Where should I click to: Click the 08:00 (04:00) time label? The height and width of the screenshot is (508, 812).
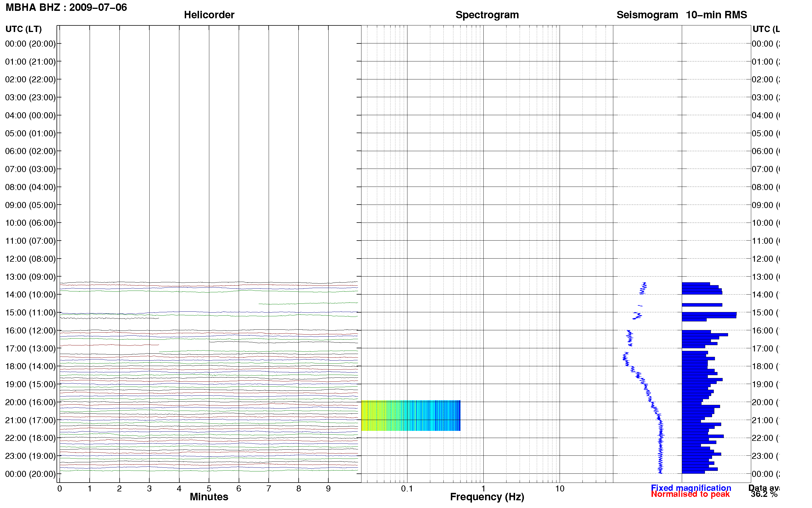click(30, 187)
